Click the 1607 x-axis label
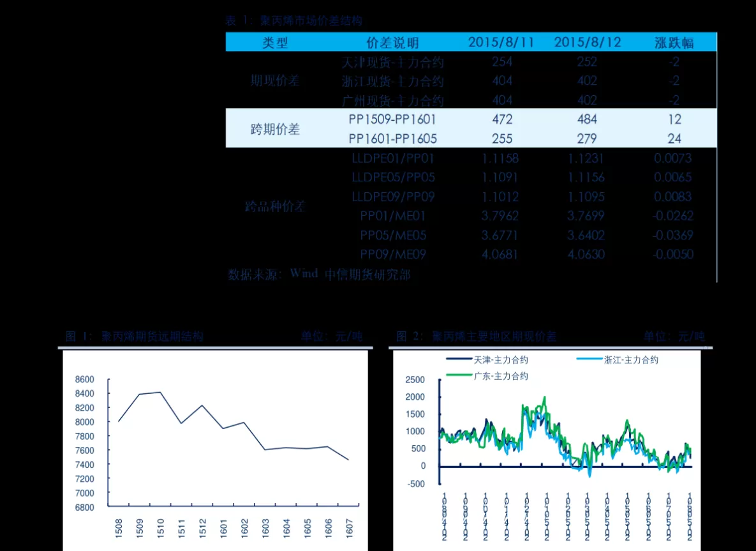 (x=350, y=528)
